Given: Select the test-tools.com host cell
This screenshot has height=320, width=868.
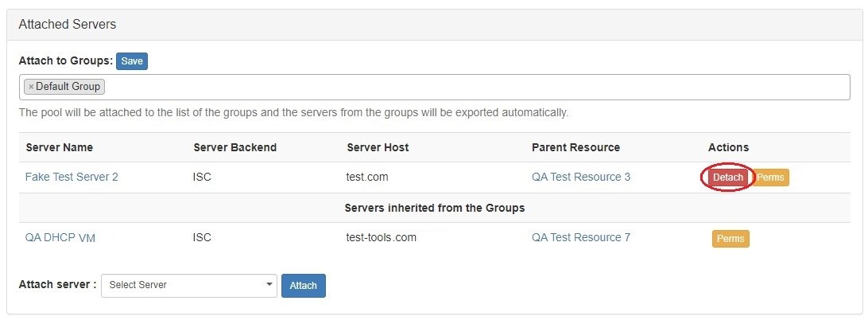Looking at the screenshot, I should (381, 237).
